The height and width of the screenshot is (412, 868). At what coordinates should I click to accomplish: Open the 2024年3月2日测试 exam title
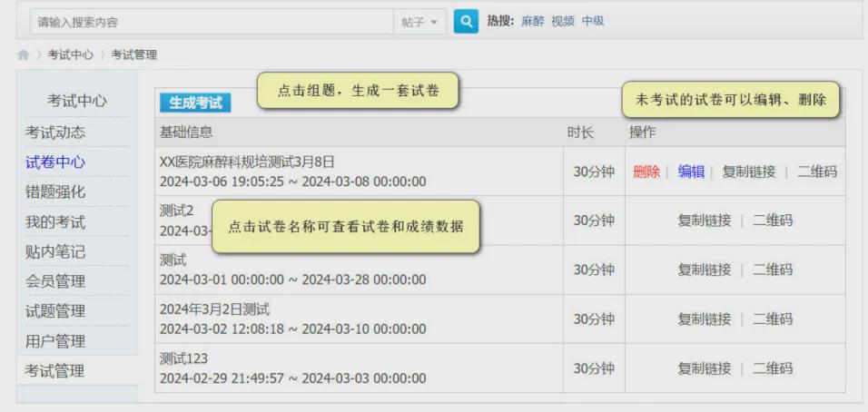[x=214, y=309]
